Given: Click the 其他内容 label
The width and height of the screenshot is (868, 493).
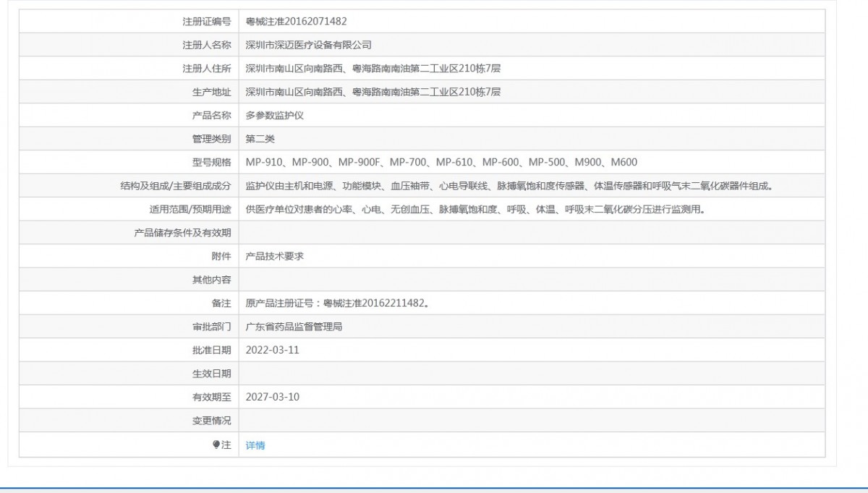Looking at the screenshot, I should pyautogui.click(x=212, y=280).
